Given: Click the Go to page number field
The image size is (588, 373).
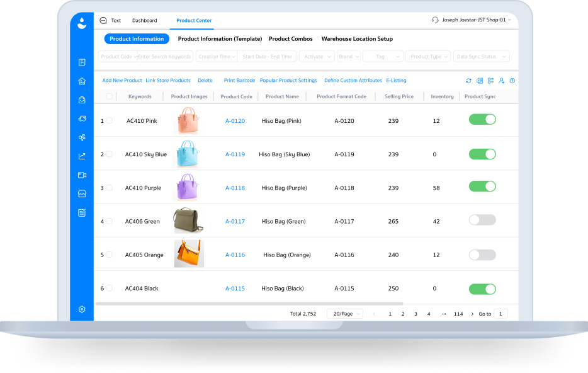Looking at the screenshot, I should coord(500,314).
